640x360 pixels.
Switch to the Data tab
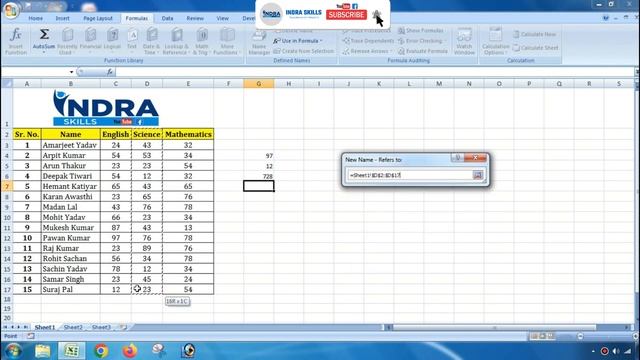click(x=167, y=18)
